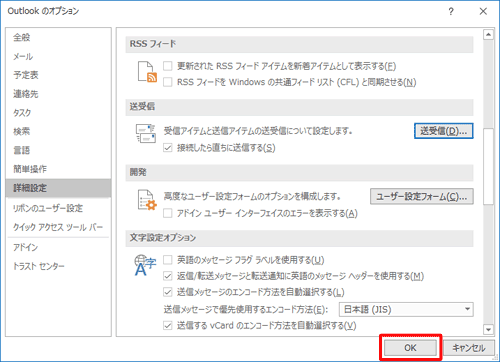Confirm settings with OK button
This screenshot has width=500, height=362.
pyautogui.click(x=410, y=348)
